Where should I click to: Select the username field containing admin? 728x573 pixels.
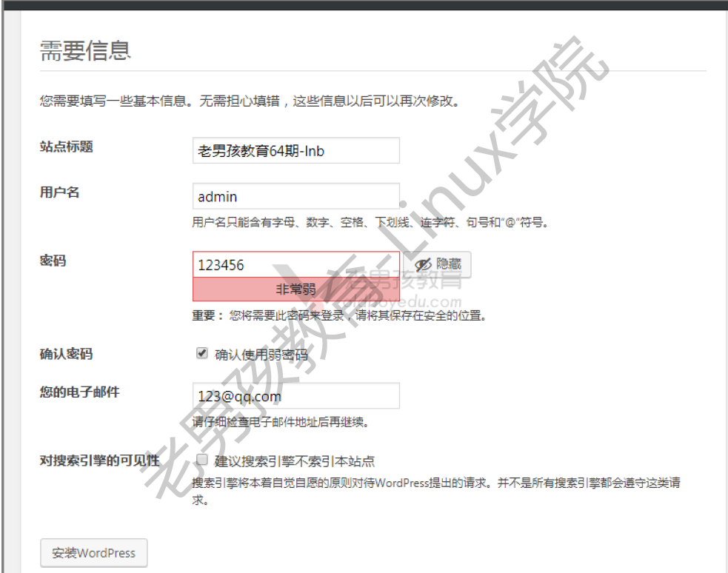click(x=296, y=196)
